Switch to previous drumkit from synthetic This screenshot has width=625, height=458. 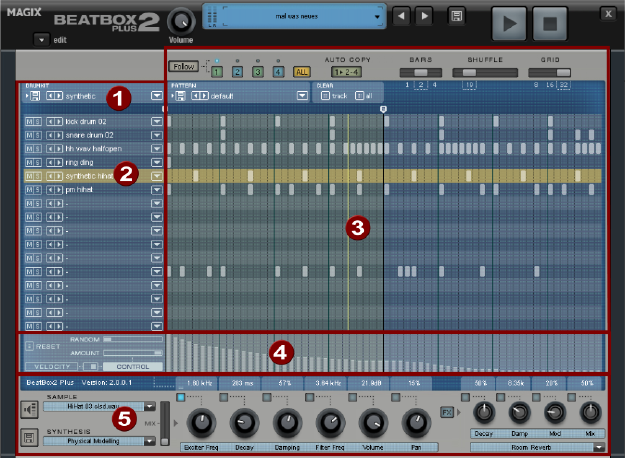(x=50, y=96)
